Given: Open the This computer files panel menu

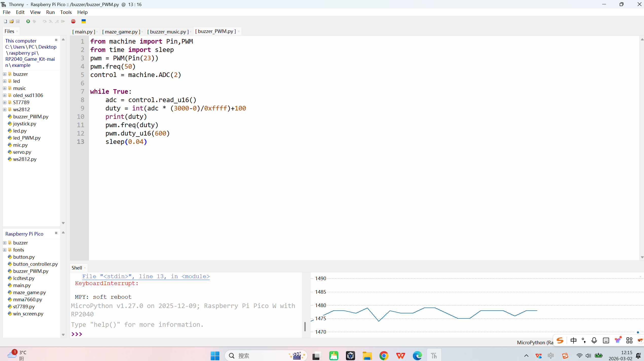Looking at the screenshot, I should (56, 40).
